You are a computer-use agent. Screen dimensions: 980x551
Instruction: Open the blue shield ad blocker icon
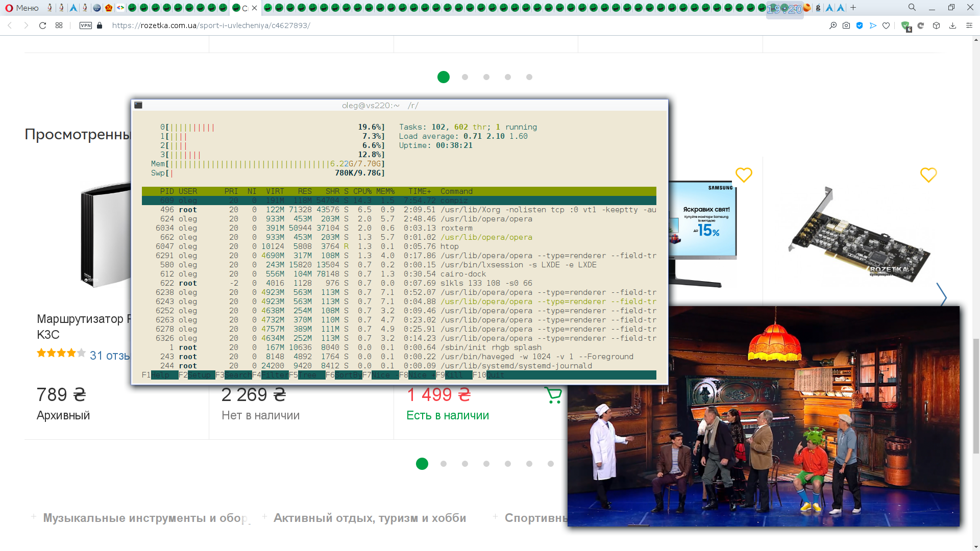tap(860, 26)
